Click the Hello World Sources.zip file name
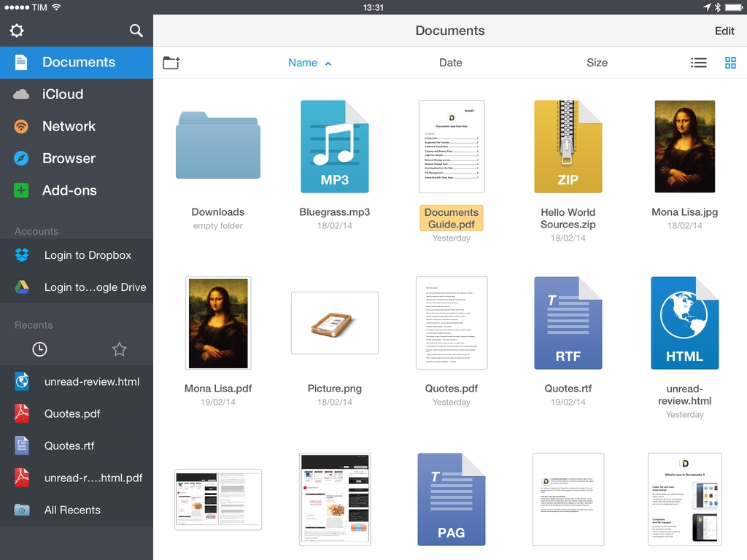747x560 pixels. [x=568, y=218]
